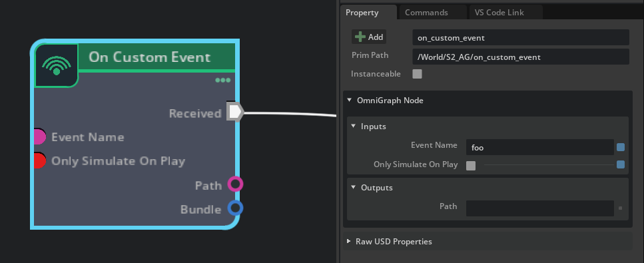Click the blue square beside Event Name field
The height and width of the screenshot is (263, 644).
point(621,147)
